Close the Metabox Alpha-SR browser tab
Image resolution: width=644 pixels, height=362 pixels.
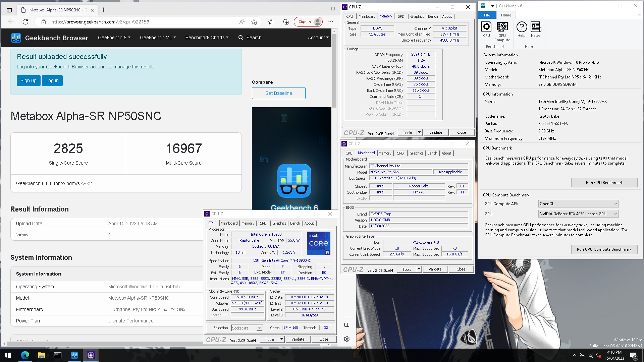(x=92, y=10)
